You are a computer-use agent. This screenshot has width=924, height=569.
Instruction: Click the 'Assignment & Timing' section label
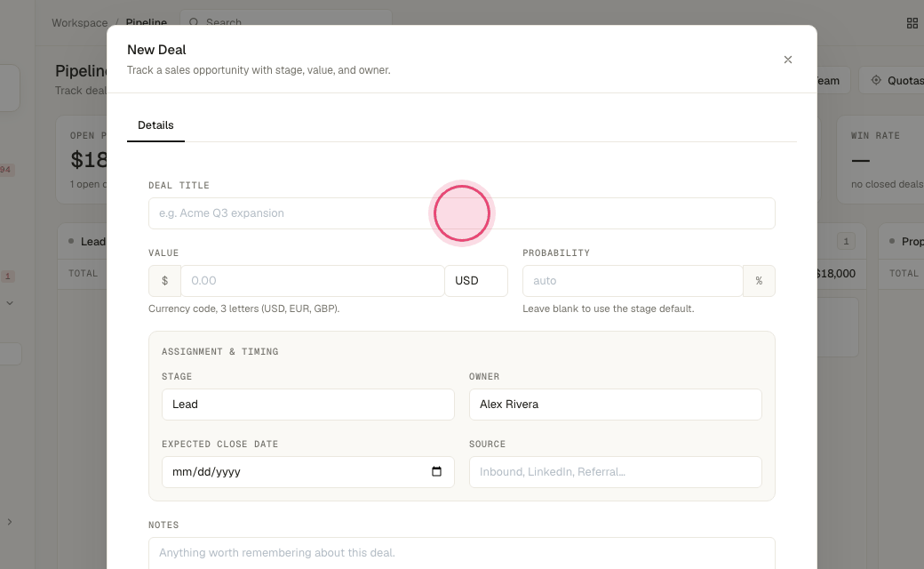pos(219,351)
